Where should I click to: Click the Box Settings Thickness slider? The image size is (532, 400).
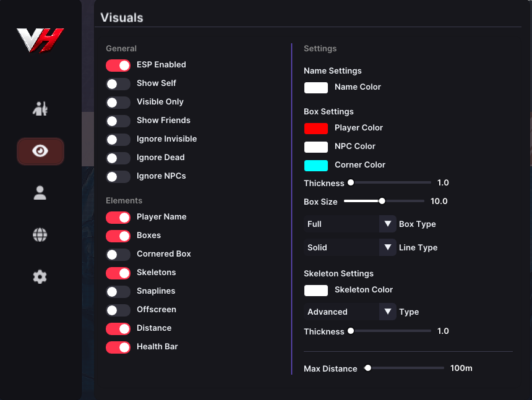tap(390, 183)
